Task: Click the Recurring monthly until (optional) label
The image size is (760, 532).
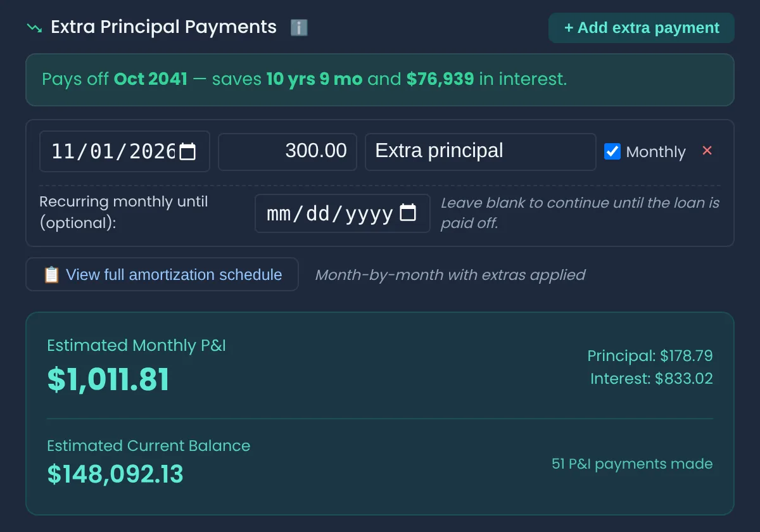Action: (123, 213)
